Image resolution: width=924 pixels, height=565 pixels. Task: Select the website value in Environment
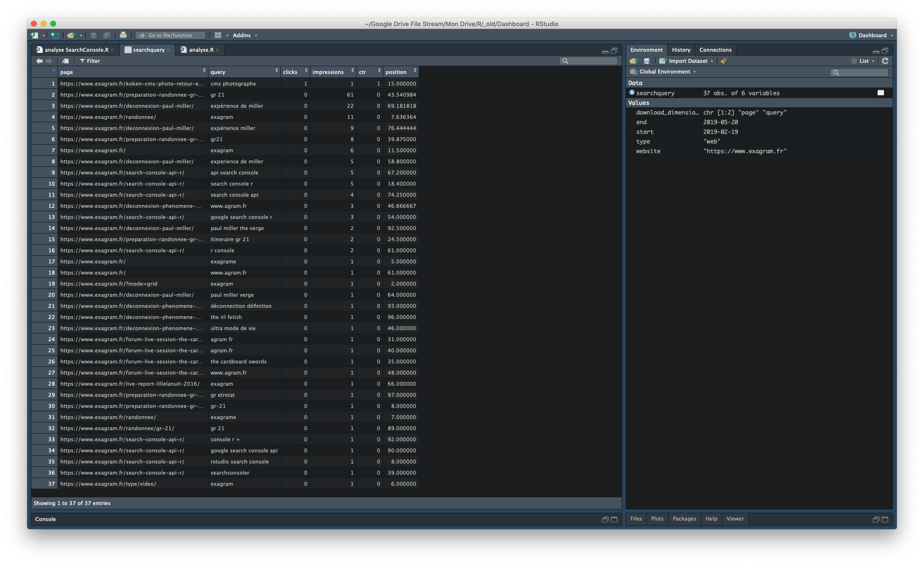(x=745, y=151)
